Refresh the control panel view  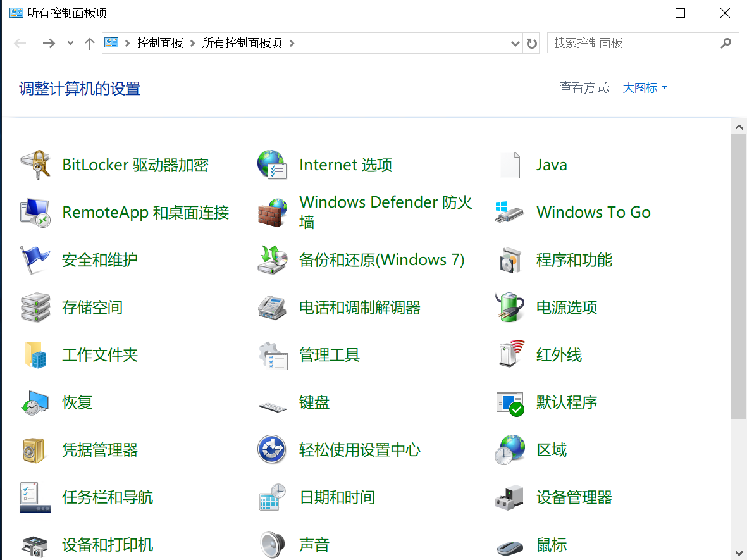(x=532, y=44)
